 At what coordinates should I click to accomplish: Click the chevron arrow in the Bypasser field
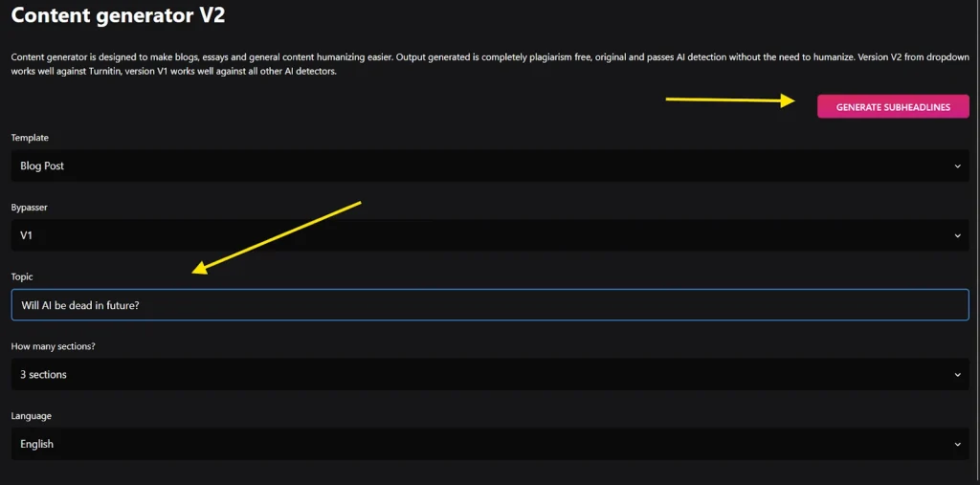point(957,235)
